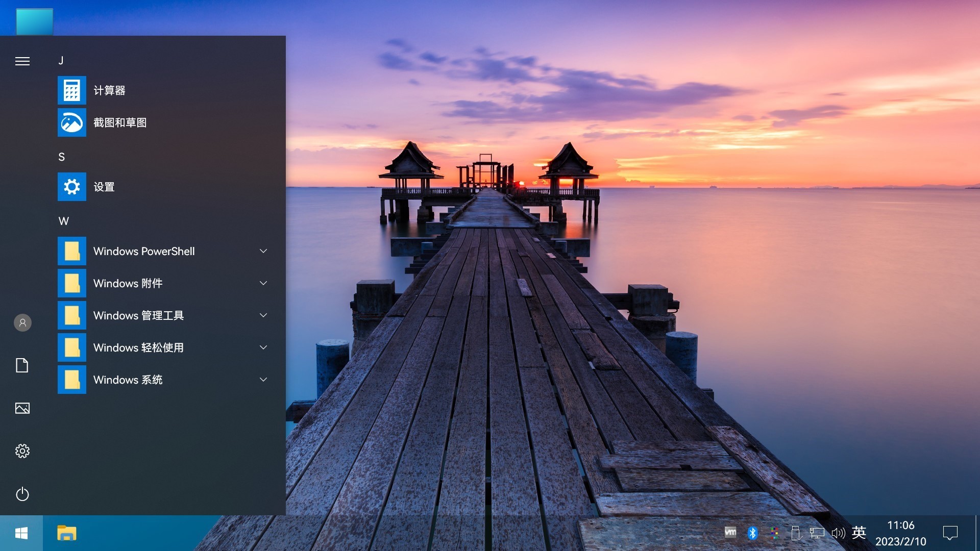This screenshot has width=980, height=551.
Task: Open Documents from the sidebar icon
Action: point(22,365)
